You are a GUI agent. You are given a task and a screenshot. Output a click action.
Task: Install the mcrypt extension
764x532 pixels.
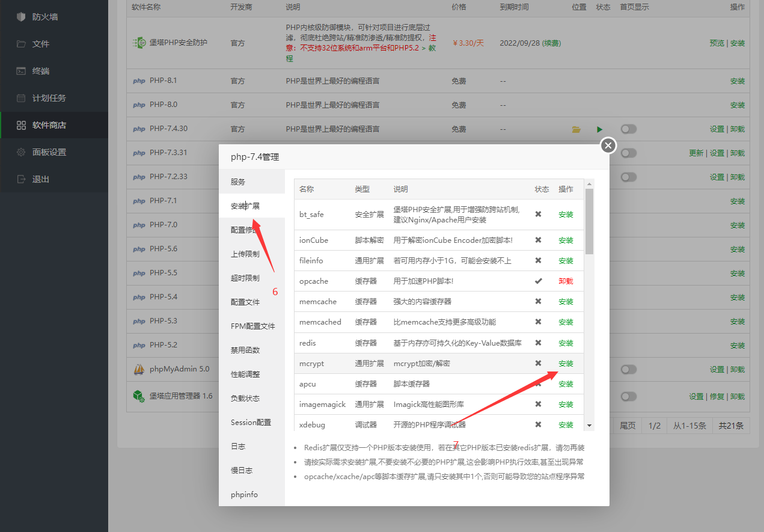566,364
